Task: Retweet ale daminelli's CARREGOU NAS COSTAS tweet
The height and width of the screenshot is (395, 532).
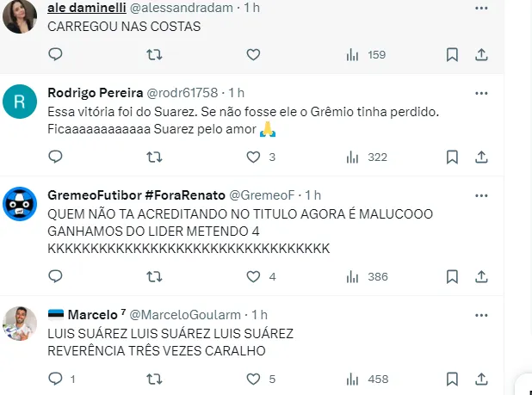Action: (154, 55)
